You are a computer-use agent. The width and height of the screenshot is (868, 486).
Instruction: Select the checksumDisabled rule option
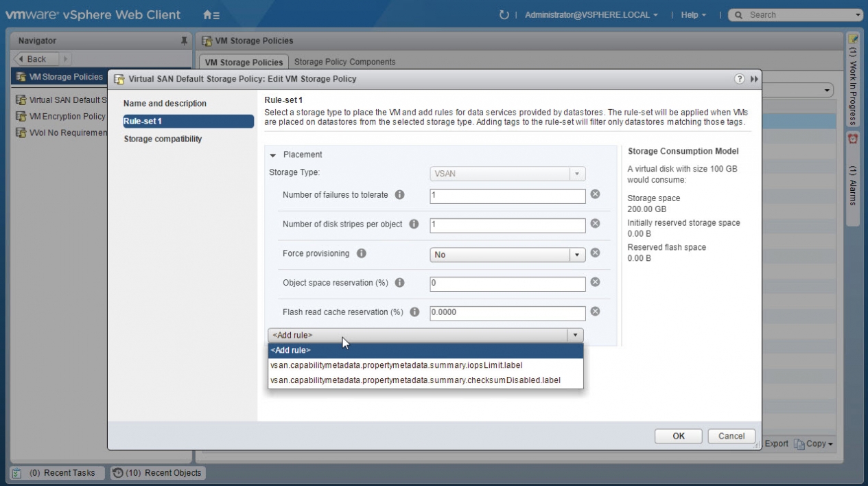415,380
